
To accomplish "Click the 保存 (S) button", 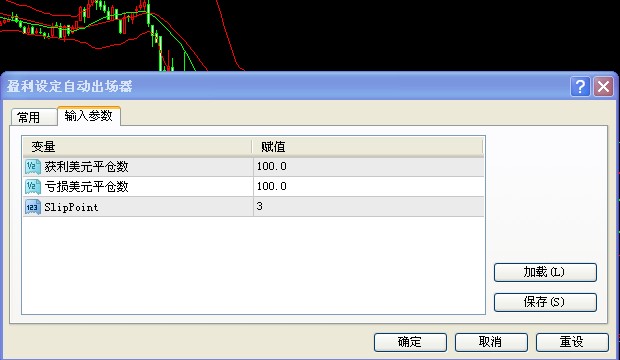I will click(x=545, y=302).
